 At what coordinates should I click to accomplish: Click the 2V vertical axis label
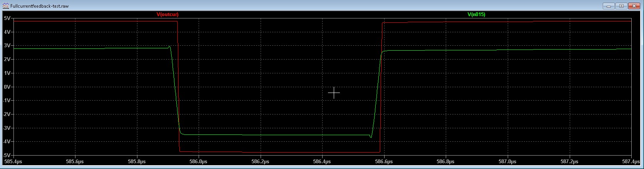point(7,60)
